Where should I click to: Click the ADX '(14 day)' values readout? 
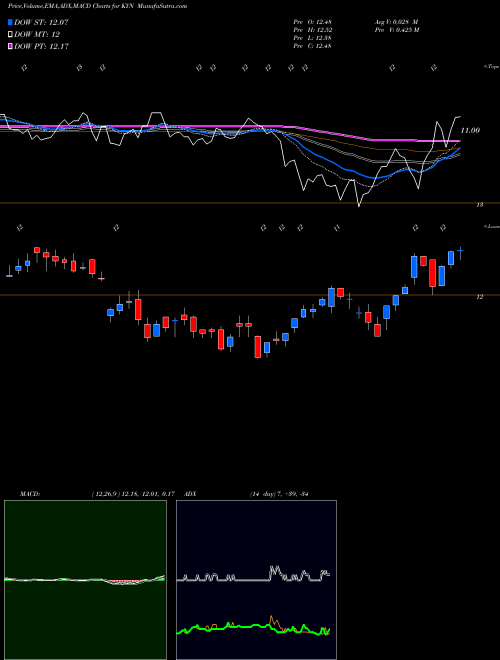coord(279,494)
